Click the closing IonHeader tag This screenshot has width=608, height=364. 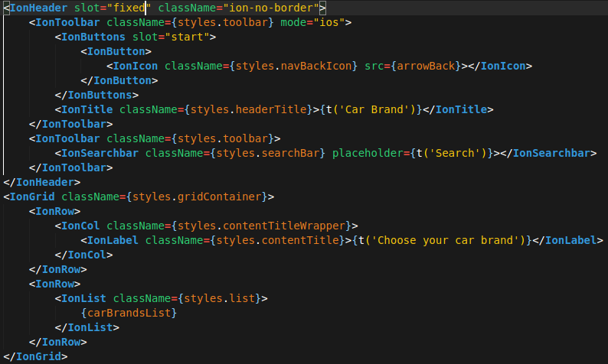pos(42,182)
